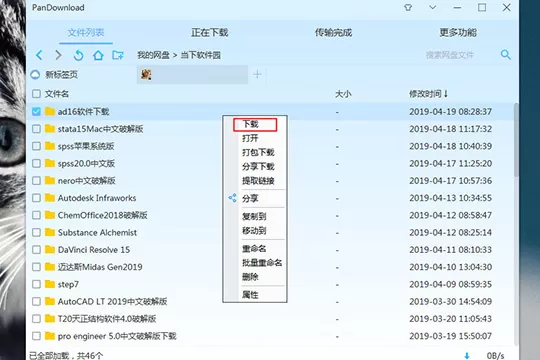Check the spss苹果系统版 checkbox
The width and height of the screenshot is (540, 360).
36,146
